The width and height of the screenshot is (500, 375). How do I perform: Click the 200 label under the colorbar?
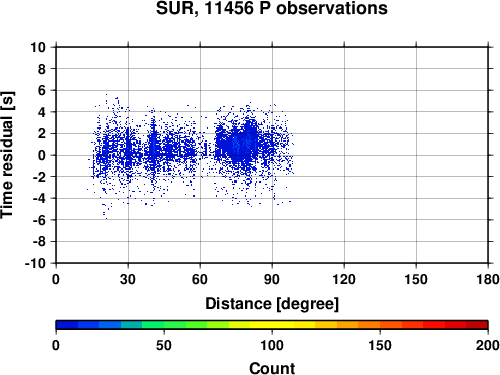coord(488,345)
